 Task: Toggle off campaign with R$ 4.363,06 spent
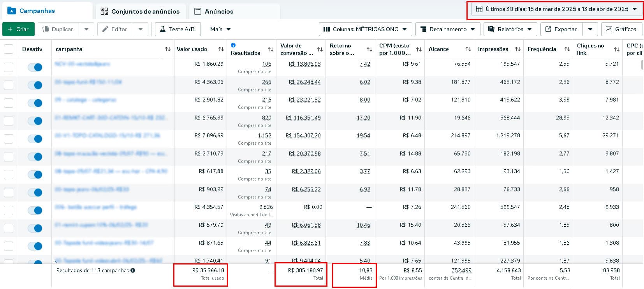[35, 85]
